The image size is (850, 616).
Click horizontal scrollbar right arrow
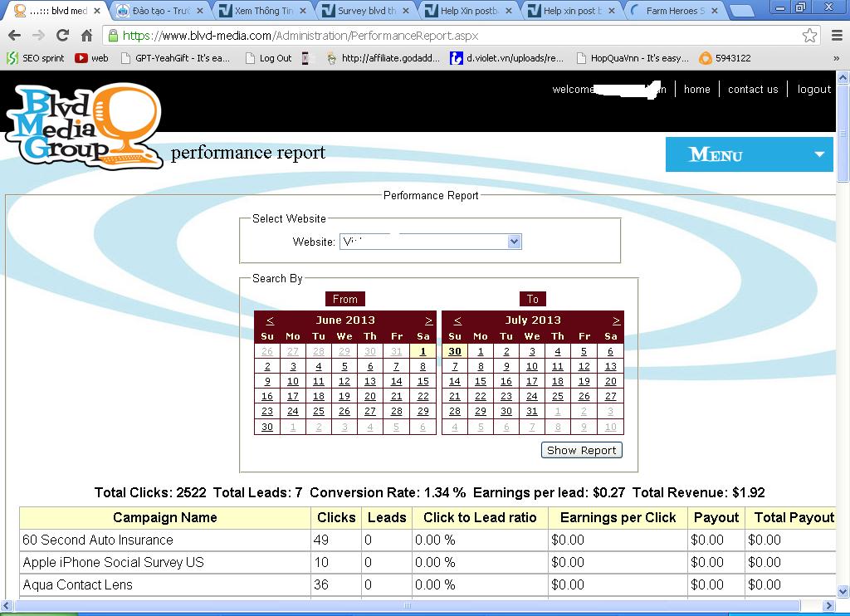[829, 605]
